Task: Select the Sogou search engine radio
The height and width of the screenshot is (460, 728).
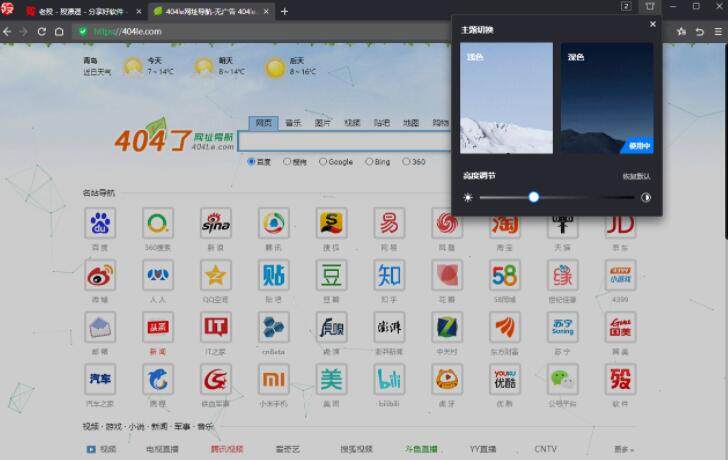Action: (x=287, y=162)
